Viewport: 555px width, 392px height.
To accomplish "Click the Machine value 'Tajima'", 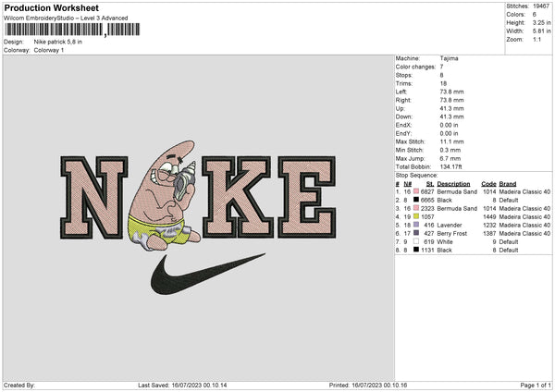I will click(449, 58).
